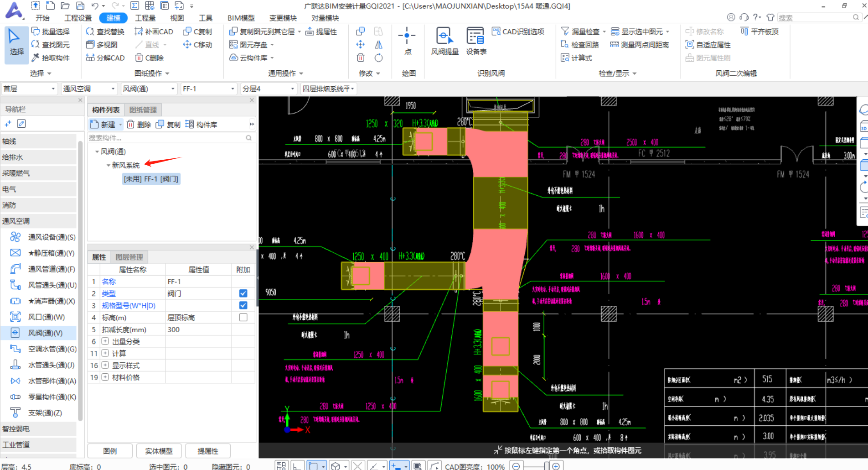Open the BIM模型 ribbon tab
The image size is (868, 470).
pyautogui.click(x=241, y=18)
